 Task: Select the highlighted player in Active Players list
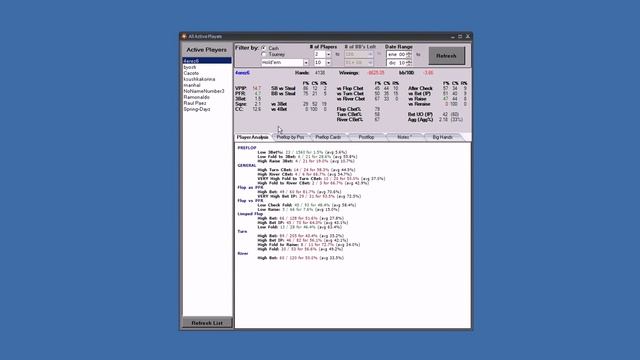coord(207,60)
